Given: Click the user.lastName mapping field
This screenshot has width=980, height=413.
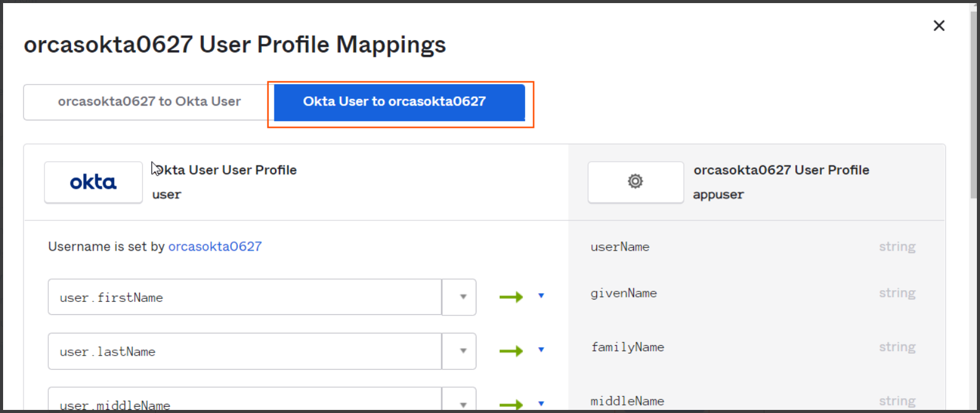Looking at the screenshot, I should 245,351.
